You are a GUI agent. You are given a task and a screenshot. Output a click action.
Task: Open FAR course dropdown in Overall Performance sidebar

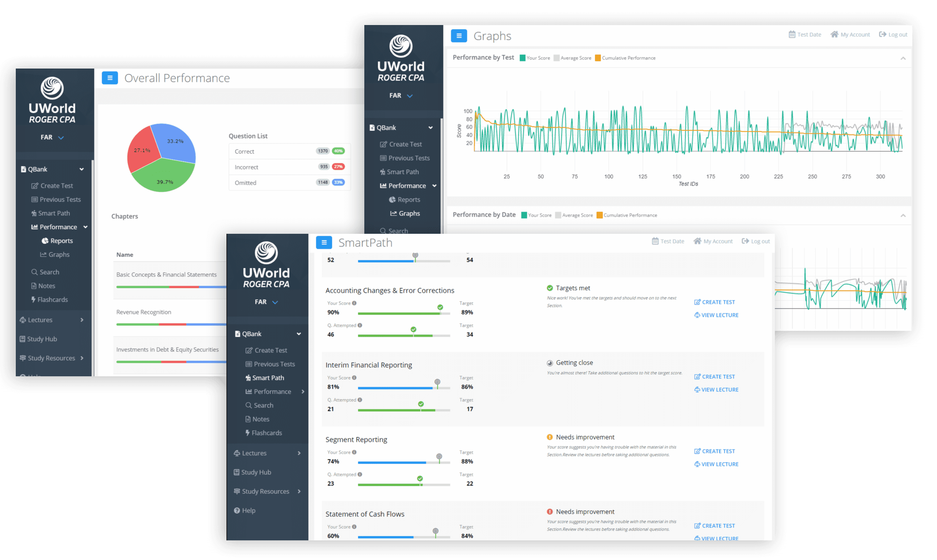click(x=52, y=137)
